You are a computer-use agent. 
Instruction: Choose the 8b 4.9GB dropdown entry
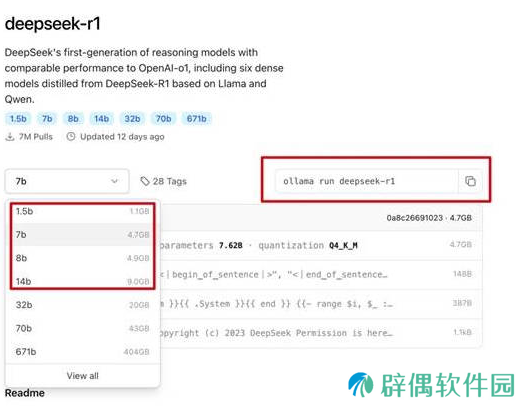(82, 258)
